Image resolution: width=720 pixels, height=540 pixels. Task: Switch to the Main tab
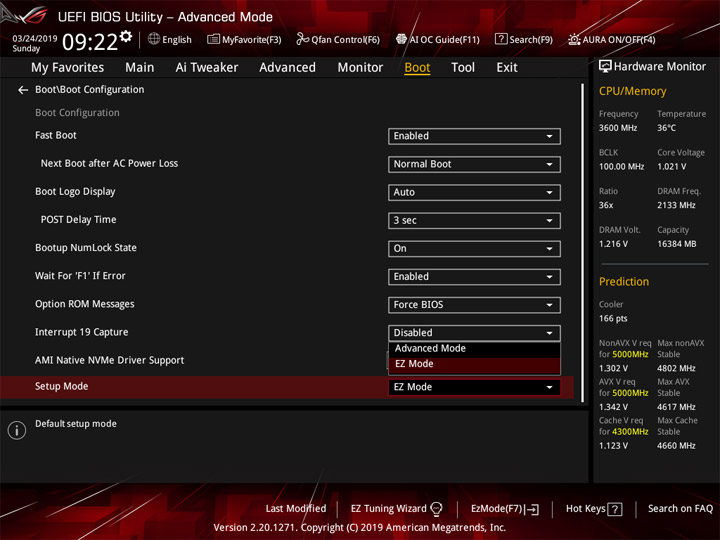pos(140,68)
